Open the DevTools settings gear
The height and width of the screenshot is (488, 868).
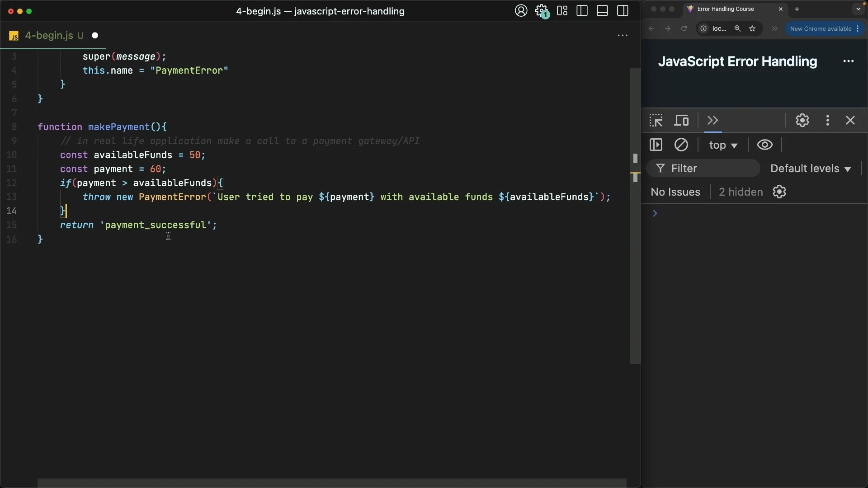coord(802,121)
